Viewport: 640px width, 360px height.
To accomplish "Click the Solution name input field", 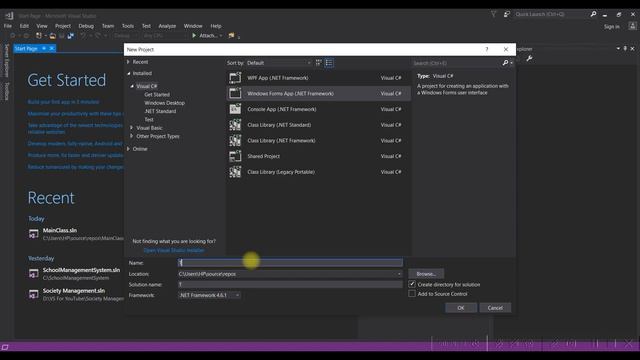I will tap(290, 284).
